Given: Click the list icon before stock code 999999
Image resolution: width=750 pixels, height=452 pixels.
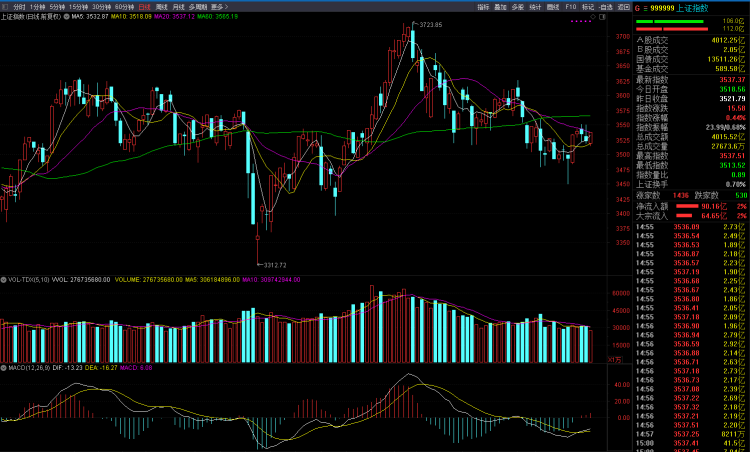Looking at the screenshot, I should point(645,7).
